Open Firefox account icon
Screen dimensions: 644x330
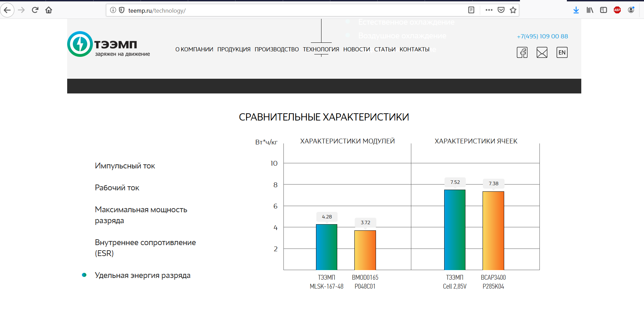[631, 10]
